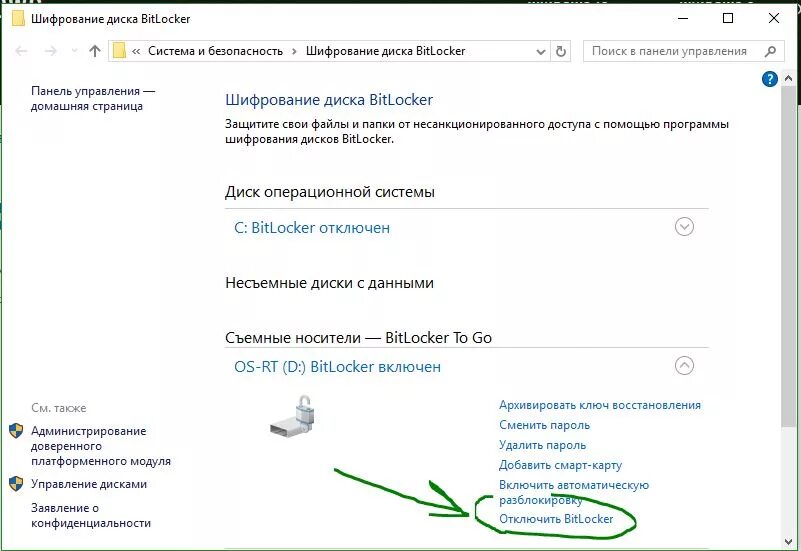Click the window title bar folder icon
Viewport: 801px width, 551px height.
tap(18, 18)
